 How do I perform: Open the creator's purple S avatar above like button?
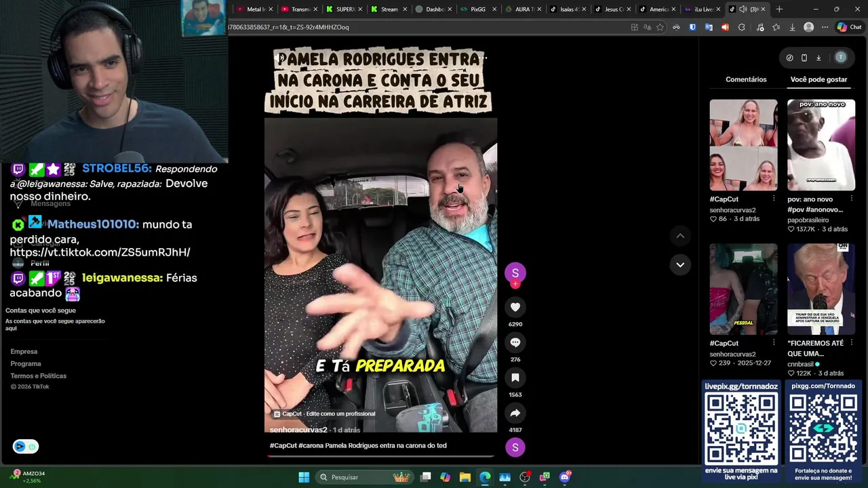[515, 272]
